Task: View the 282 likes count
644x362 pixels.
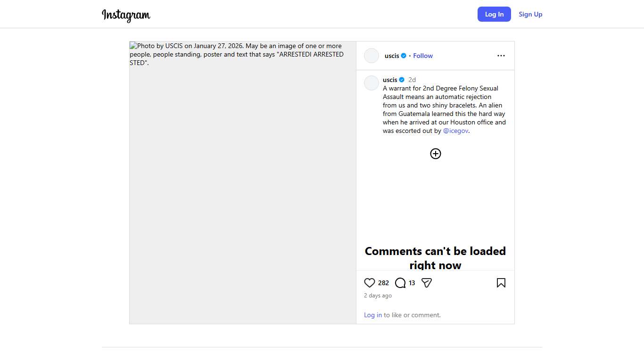Action: point(383,283)
